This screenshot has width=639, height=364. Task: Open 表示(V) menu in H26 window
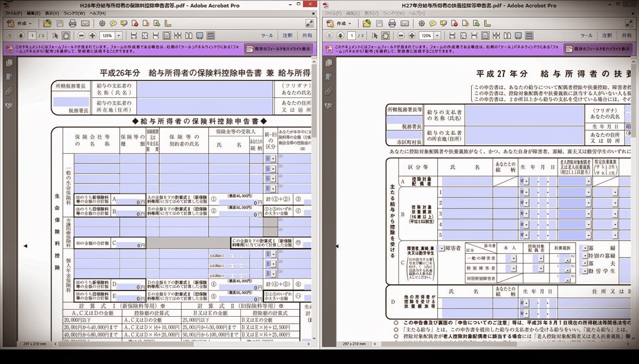tap(52, 12)
